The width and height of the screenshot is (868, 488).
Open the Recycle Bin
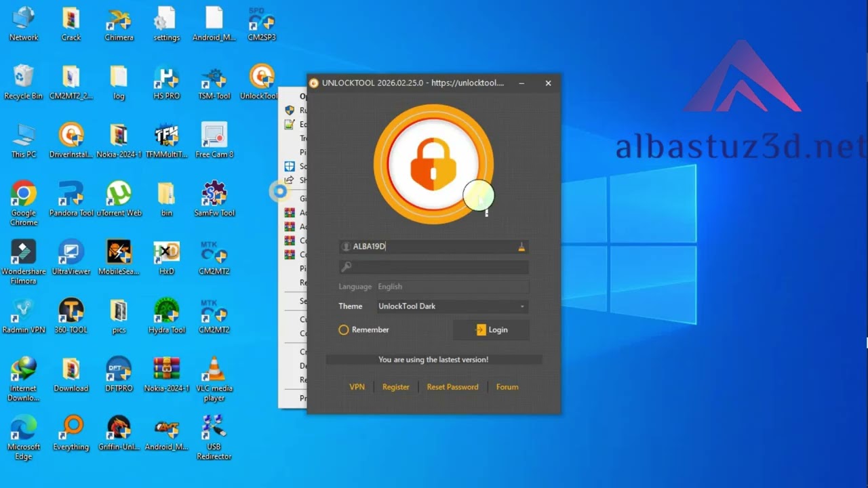(24, 82)
